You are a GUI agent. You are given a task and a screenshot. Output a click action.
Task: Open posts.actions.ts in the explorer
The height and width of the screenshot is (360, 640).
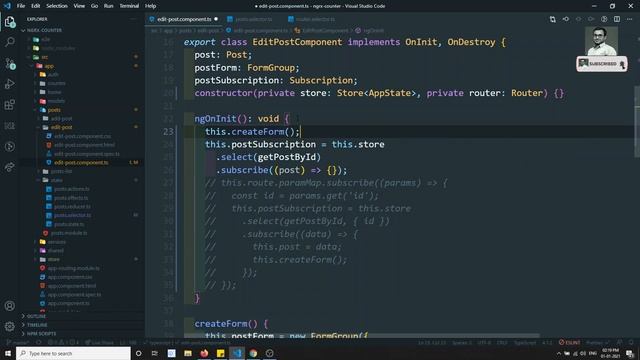(x=71, y=189)
